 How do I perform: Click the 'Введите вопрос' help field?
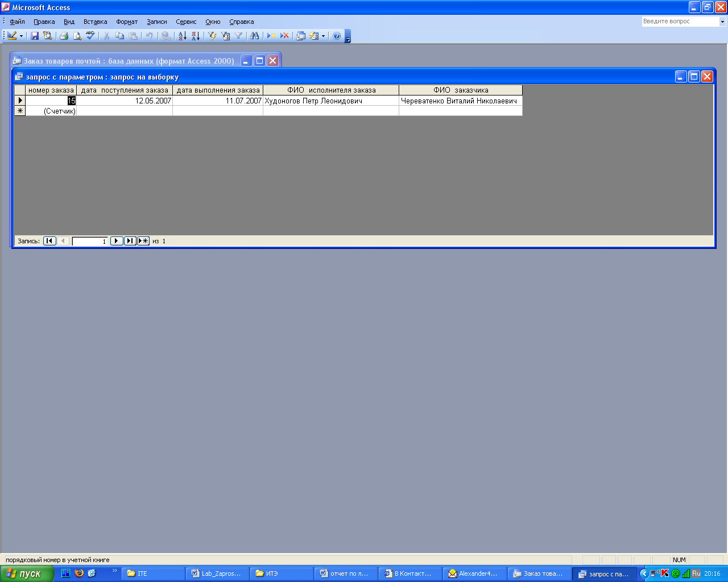680,22
